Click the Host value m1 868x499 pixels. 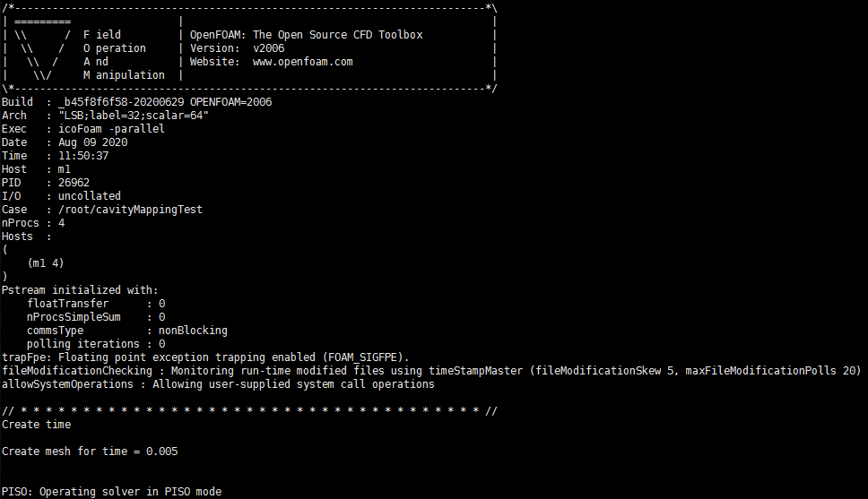(65, 169)
